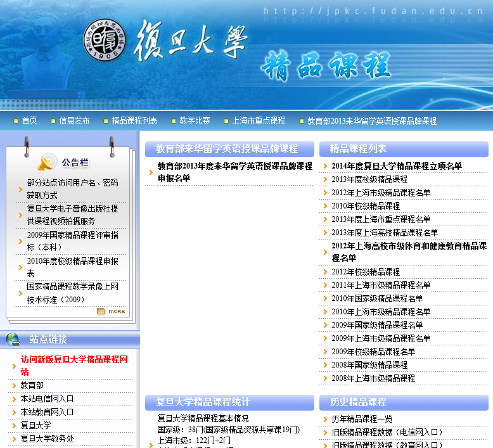Open 信息发布 in the navigation bar

74,121
